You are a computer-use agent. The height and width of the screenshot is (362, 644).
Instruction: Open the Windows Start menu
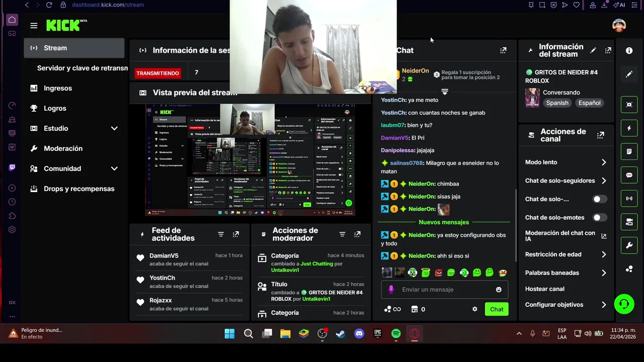pyautogui.click(x=229, y=333)
